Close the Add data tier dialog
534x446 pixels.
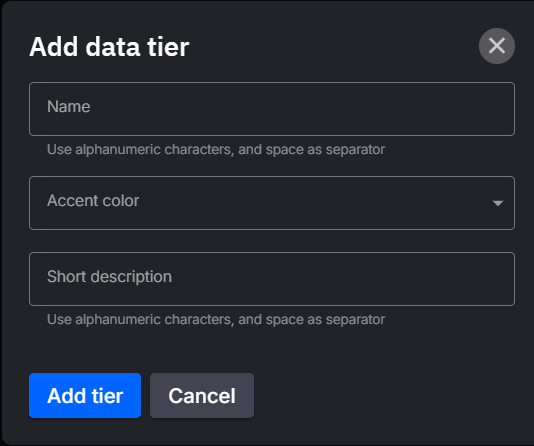point(497,46)
